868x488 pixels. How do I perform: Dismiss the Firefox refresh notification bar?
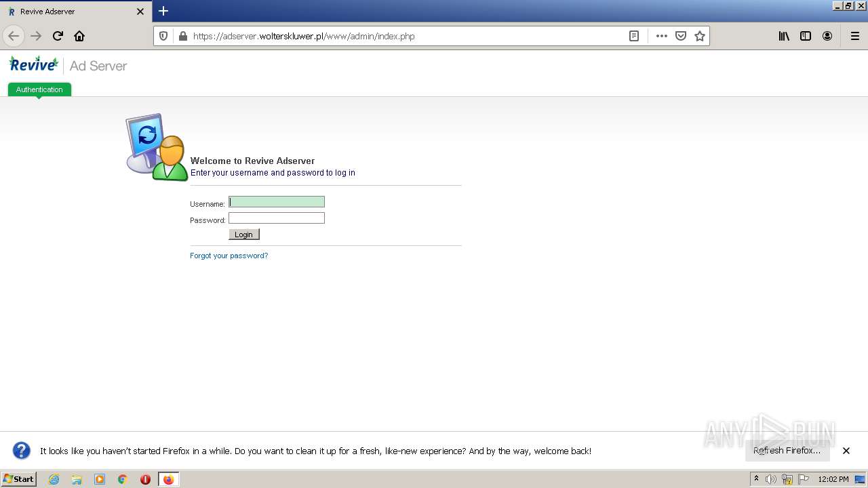(846, 451)
